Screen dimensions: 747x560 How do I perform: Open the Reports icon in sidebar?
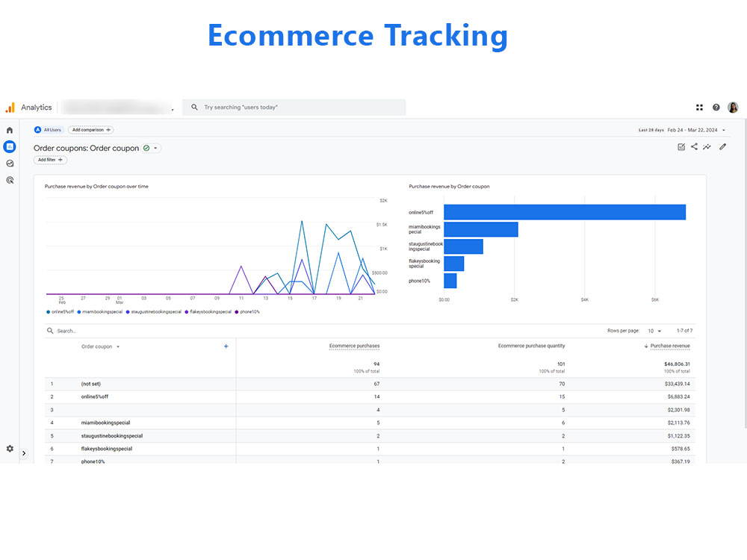pos(10,146)
